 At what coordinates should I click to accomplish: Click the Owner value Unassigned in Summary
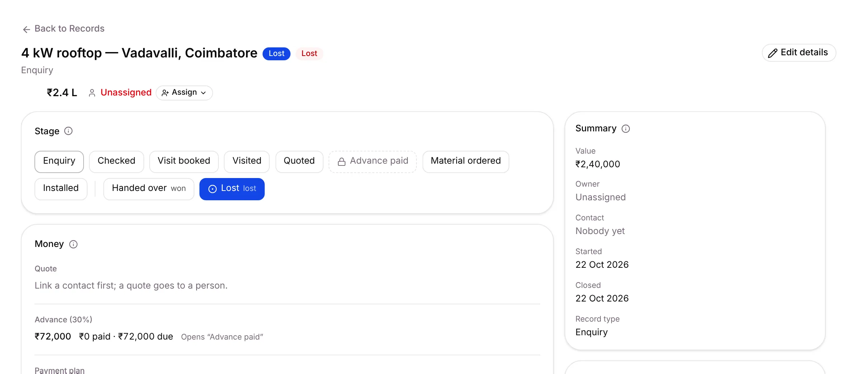[600, 197]
